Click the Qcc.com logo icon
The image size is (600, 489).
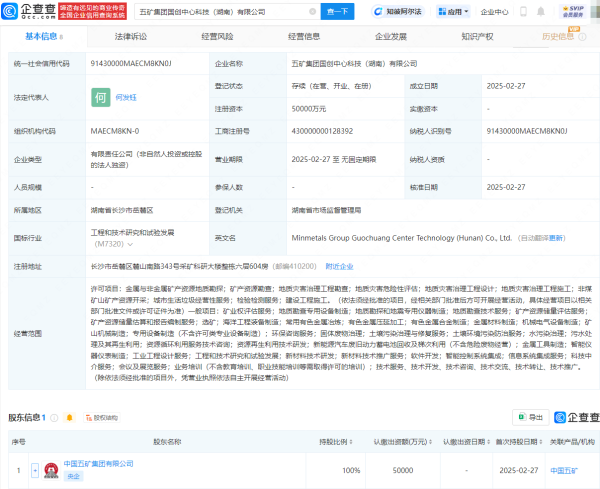point(10,11)
